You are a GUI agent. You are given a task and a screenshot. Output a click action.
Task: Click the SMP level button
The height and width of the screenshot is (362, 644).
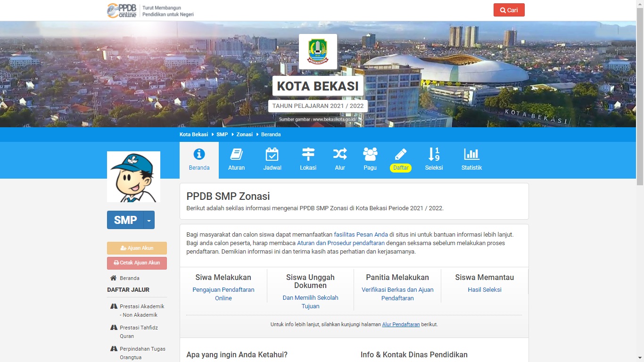click(x=125, y=220)
